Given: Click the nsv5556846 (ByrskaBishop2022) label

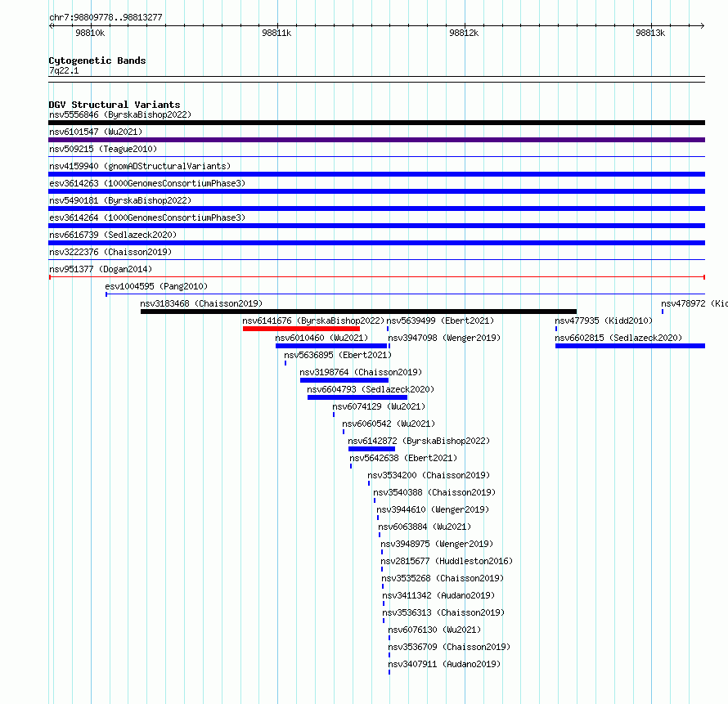Looking at the screenshot, I should [x=120, y=114].
